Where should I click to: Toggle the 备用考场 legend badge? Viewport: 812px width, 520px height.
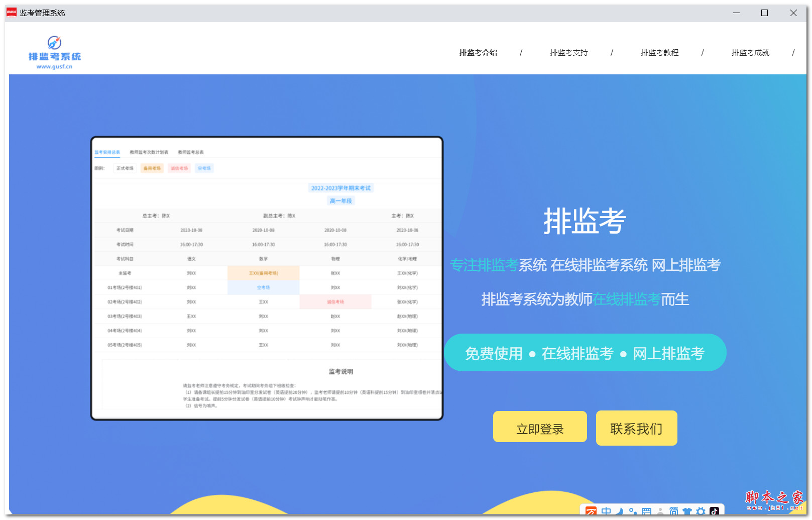pos(152,168)
